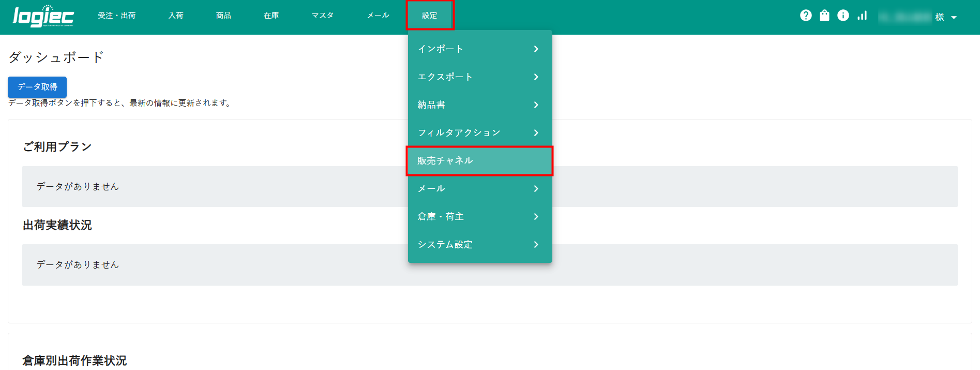
Task: Open the システム設定 submenu
Action: 479,244
